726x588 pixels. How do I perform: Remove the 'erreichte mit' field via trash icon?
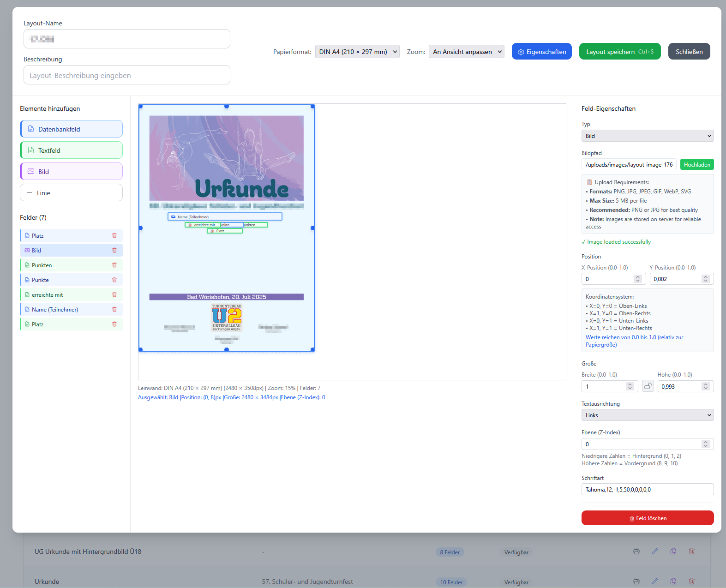pyautogui.click(x=114, y=294)
